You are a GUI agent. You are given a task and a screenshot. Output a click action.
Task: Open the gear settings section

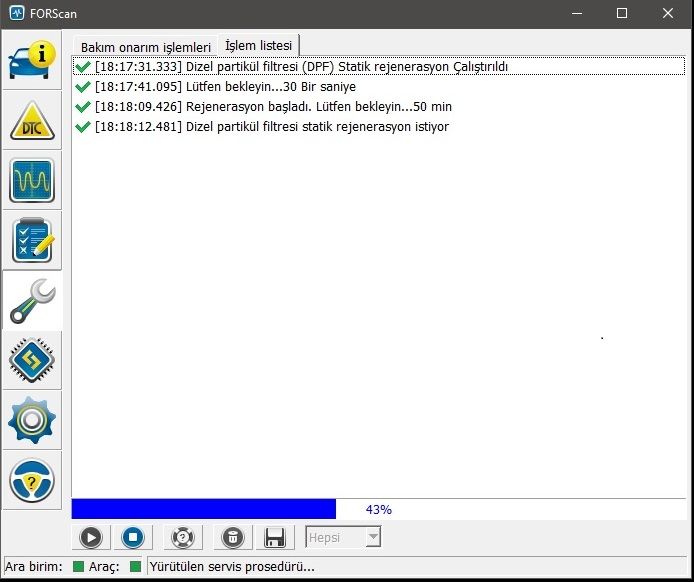point(32,420)
